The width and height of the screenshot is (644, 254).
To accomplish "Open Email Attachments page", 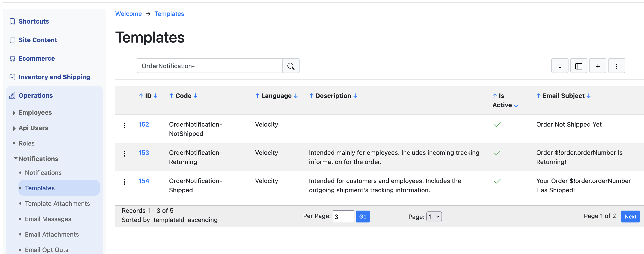I will tap(52, 234).
